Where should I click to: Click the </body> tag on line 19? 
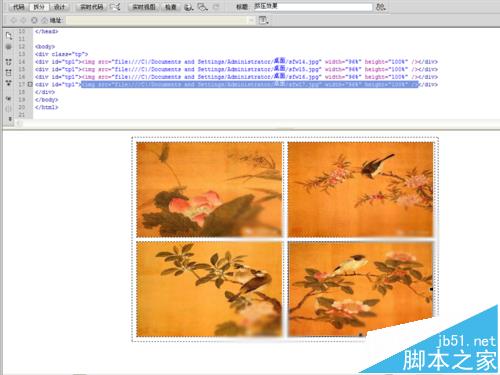pyautogui.click(x=47, y=100)
